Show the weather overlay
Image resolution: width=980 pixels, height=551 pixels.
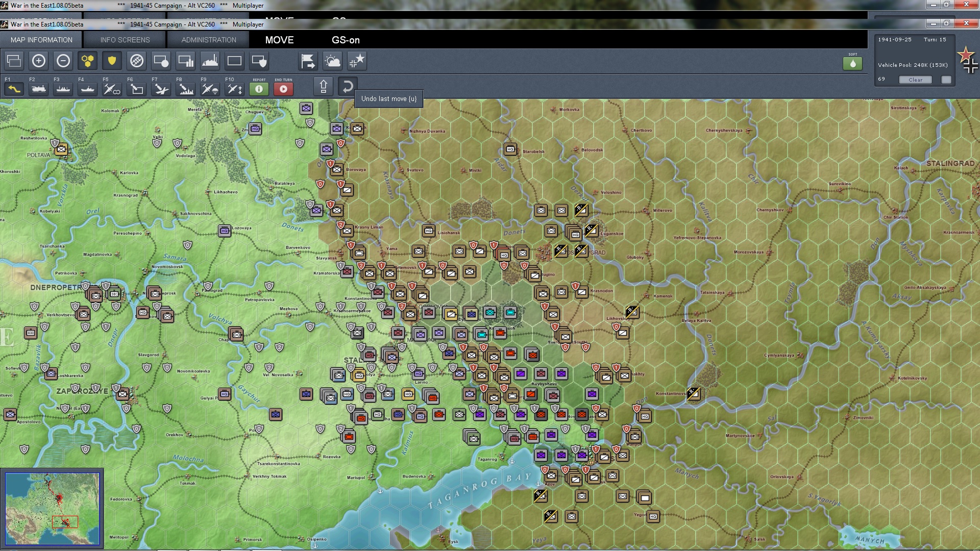coord(333,61)
